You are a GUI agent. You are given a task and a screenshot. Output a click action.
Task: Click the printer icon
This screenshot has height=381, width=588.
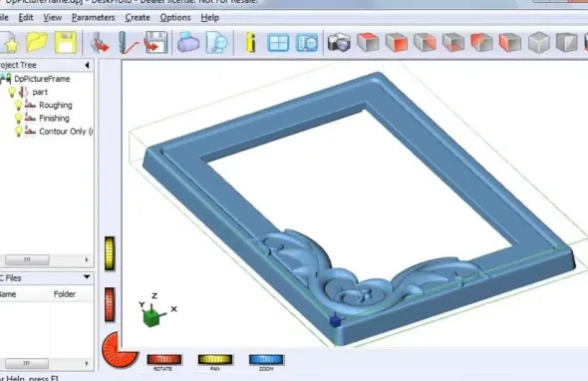tap(188, 42)
